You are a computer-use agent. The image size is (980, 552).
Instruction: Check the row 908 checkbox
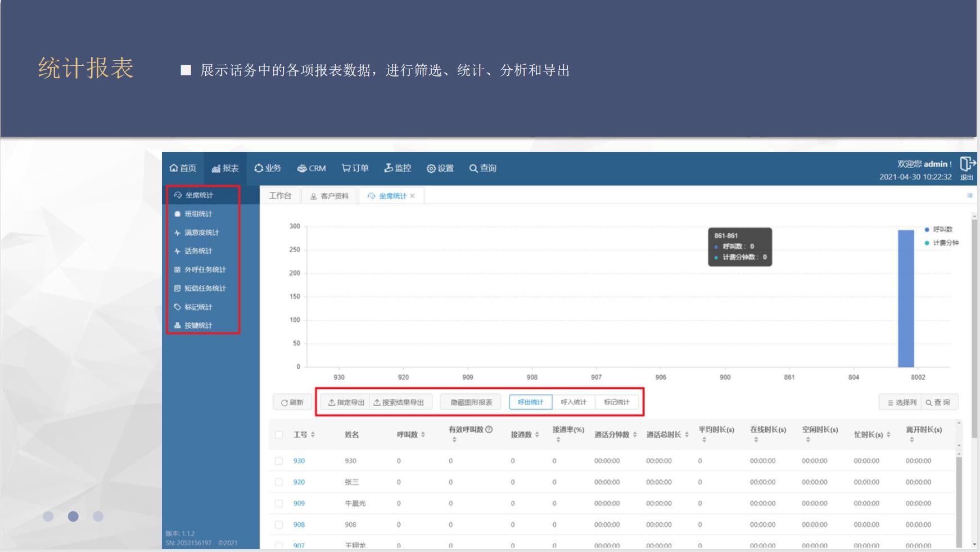coord(279,524)
